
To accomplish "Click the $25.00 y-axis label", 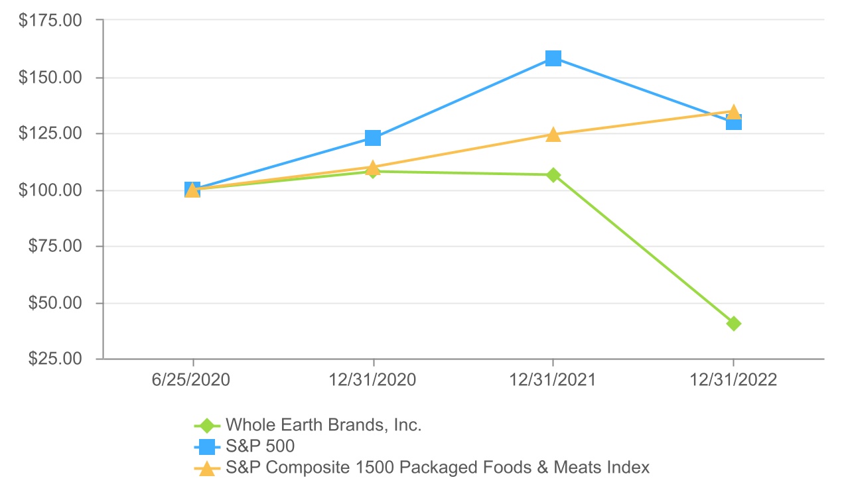I will 54,359.
